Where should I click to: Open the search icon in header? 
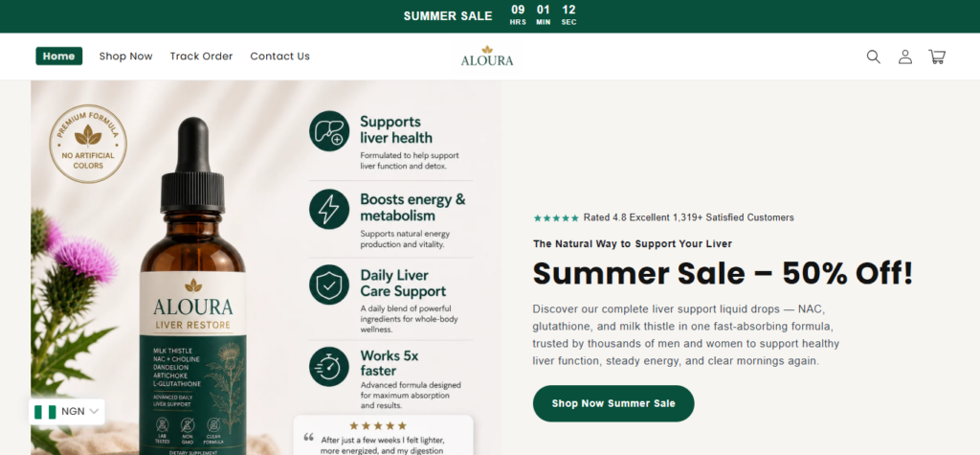click(x=873, y=57)
